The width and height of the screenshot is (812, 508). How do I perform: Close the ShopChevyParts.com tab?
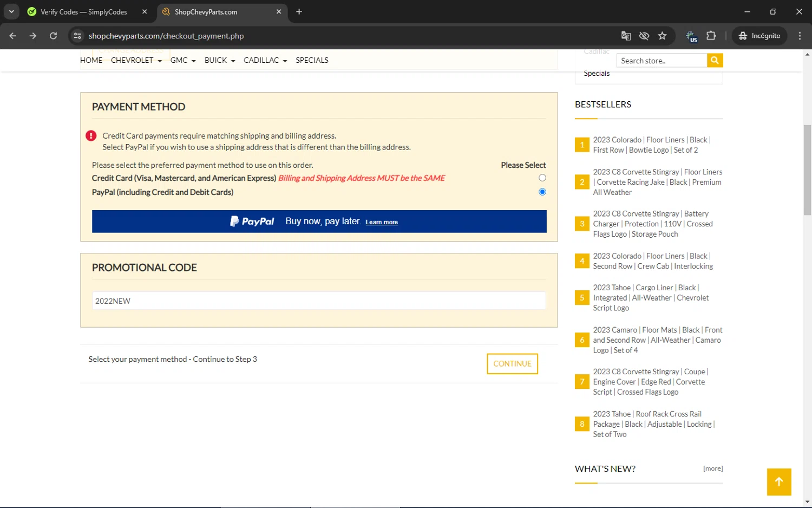(279, 11)
